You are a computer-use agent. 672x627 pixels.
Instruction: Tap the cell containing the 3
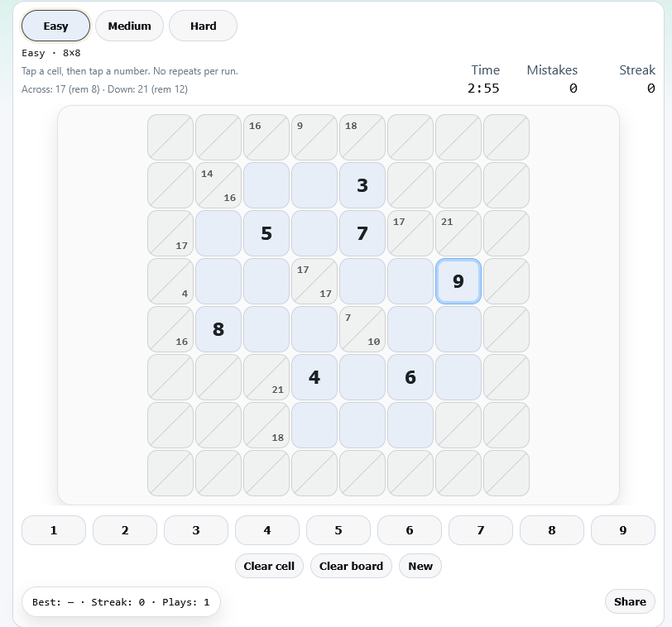pos(362,185)
